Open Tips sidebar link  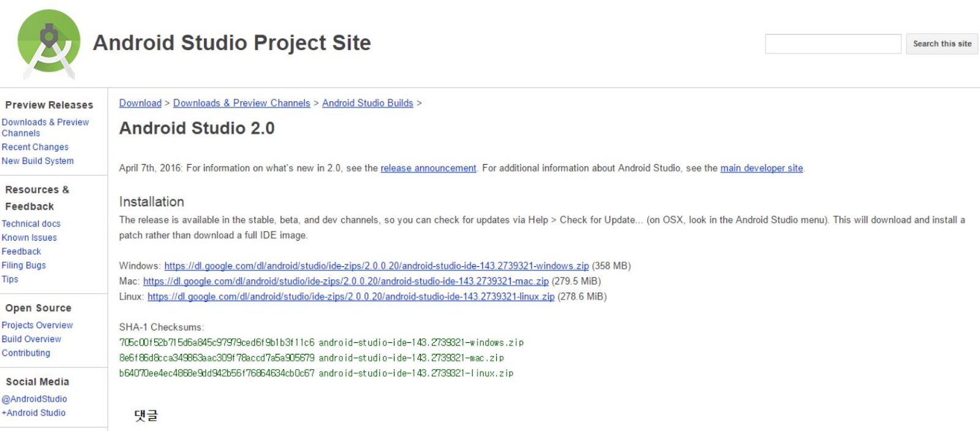[x=10, y=279]
